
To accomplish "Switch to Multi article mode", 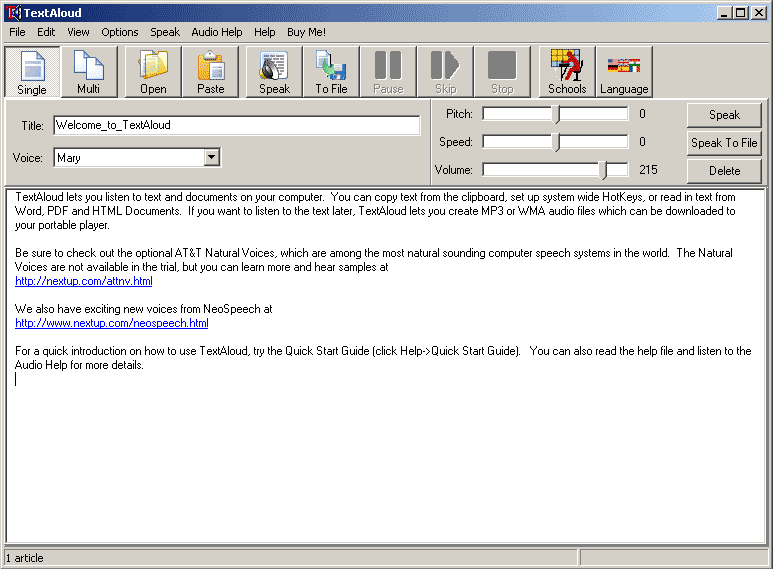I will pyautogui.click(x=89, y=72).
